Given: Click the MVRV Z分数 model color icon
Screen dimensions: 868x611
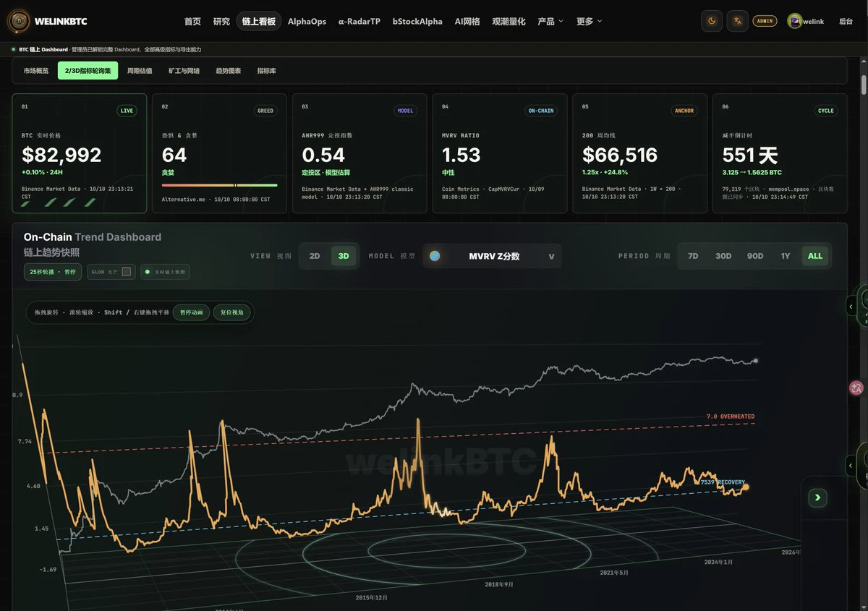Looking at the screenshot, I should (x=435, y=256).
